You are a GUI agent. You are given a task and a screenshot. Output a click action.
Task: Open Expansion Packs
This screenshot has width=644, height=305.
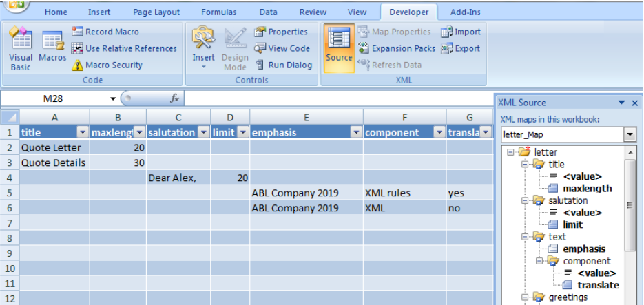click(396, 48)
